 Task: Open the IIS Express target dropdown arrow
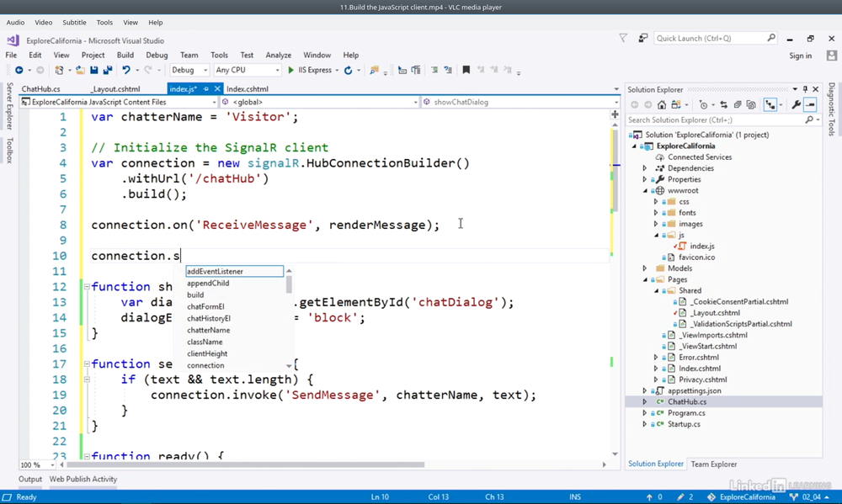[x=337, y=71]
